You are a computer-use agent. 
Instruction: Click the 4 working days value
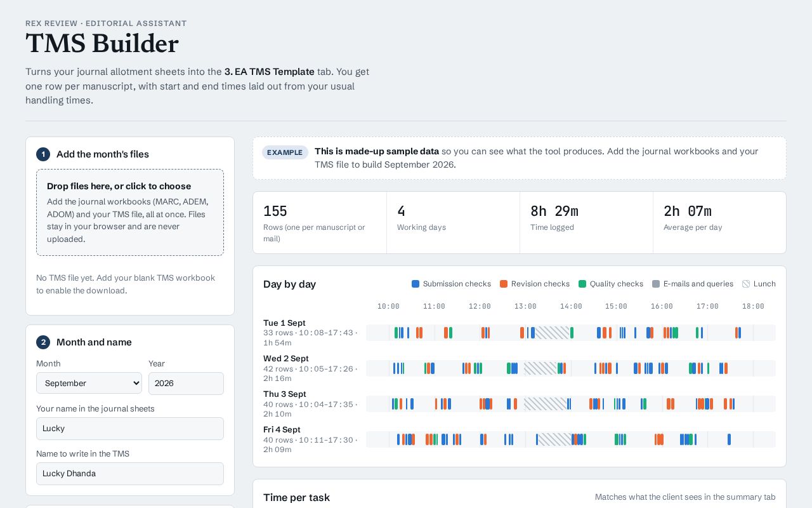point(401,211)
